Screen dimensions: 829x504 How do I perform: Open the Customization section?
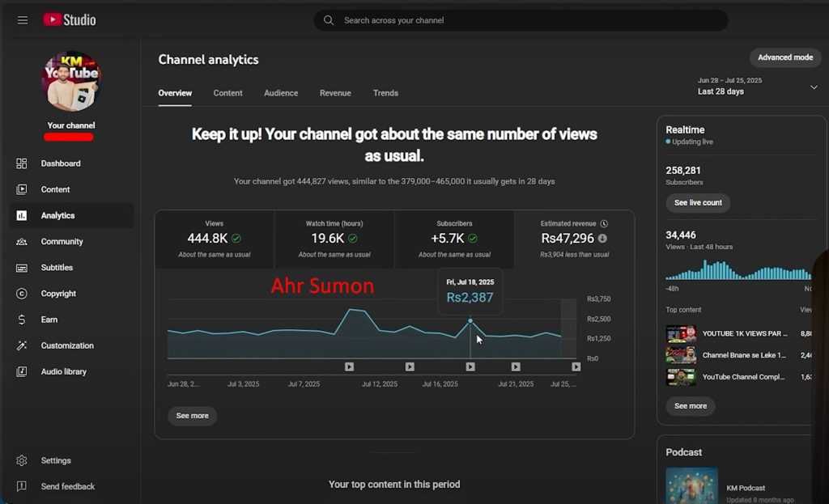68,345
